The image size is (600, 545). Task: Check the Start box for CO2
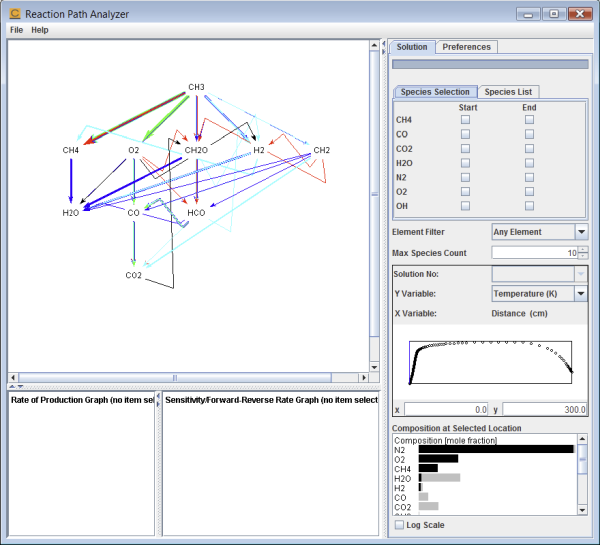(465, 148)
